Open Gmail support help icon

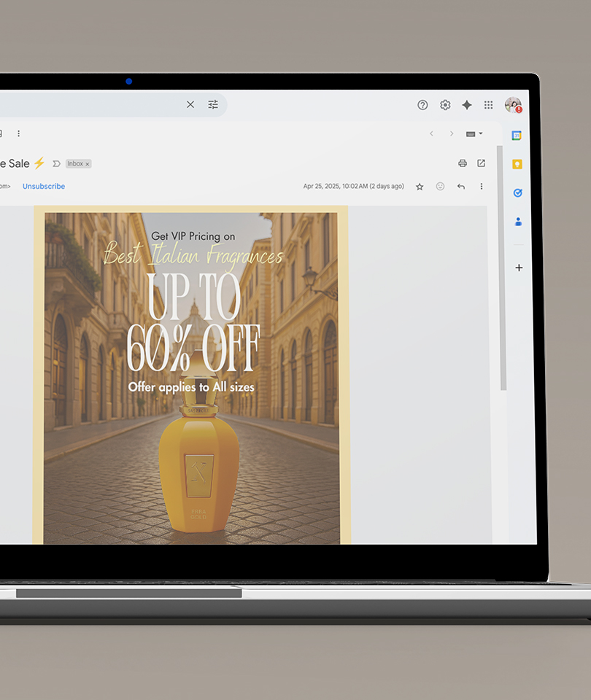point(422,105)
